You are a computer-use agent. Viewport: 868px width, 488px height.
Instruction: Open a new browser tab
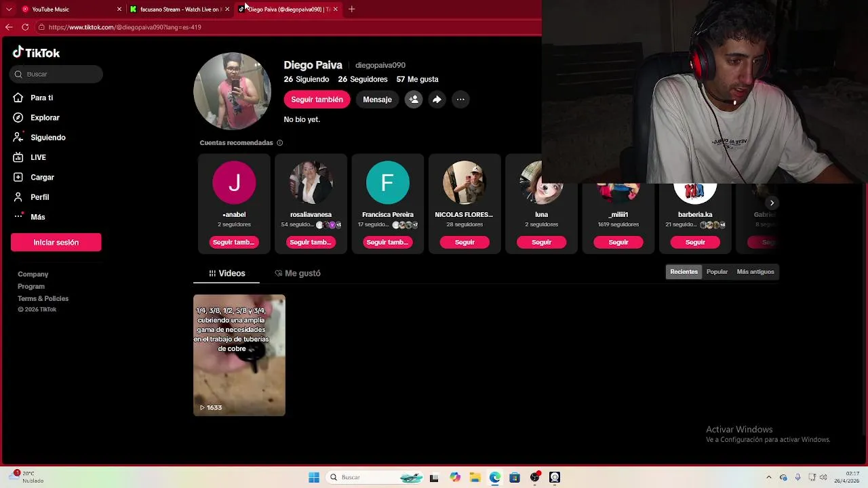(x=351, y=9)
